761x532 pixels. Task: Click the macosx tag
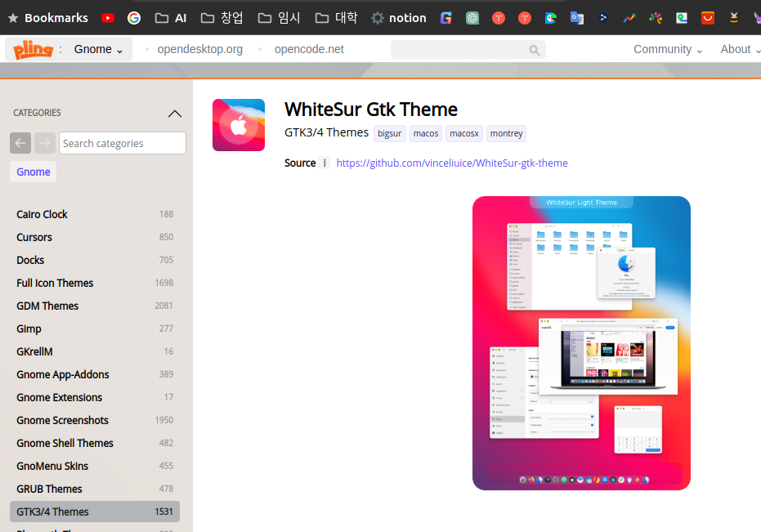point(464,133)
